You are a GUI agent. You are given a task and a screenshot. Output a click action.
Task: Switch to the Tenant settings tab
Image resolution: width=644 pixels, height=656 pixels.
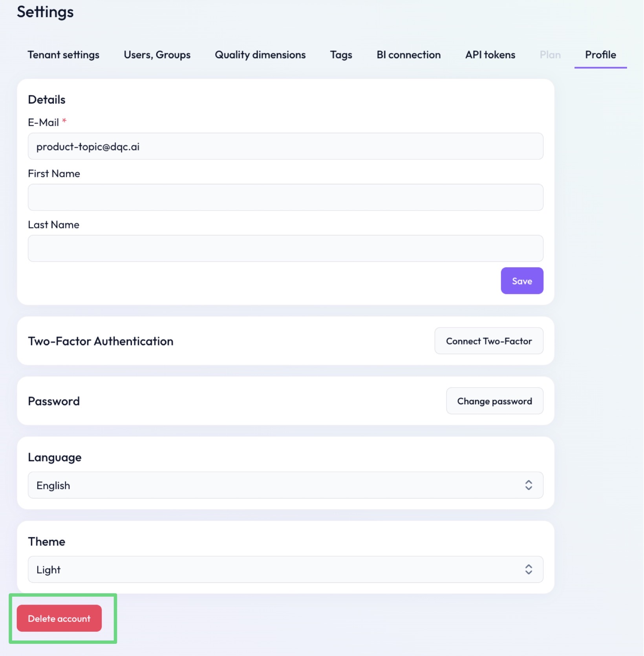63,55
